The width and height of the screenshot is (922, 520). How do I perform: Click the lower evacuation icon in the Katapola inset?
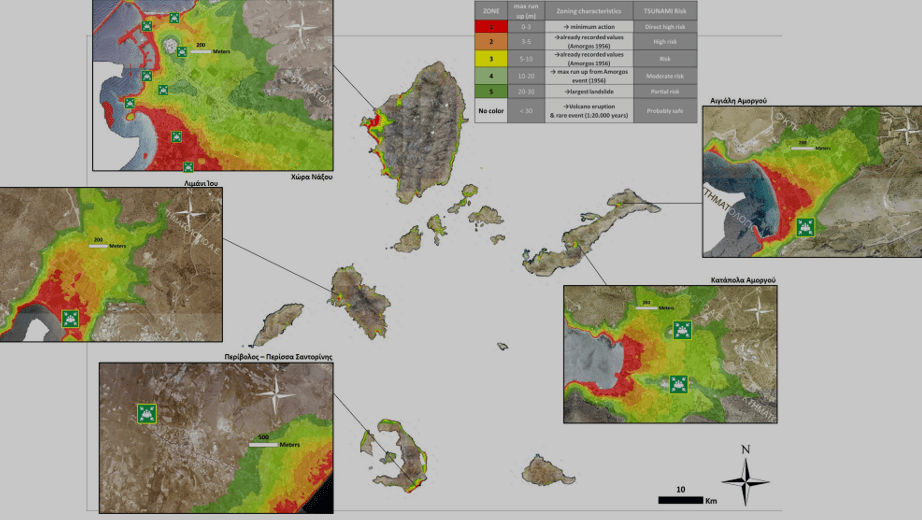click(x=679, y=383)
